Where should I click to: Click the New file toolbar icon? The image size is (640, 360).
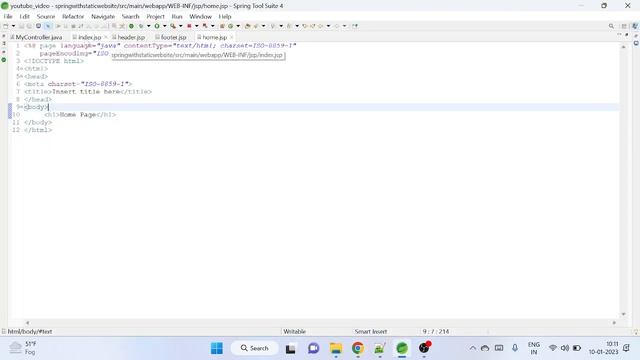[5, 26]
